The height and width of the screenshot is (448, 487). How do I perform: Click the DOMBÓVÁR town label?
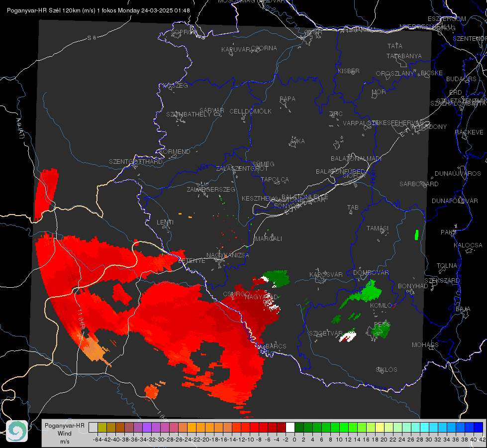tap(371, 273)
